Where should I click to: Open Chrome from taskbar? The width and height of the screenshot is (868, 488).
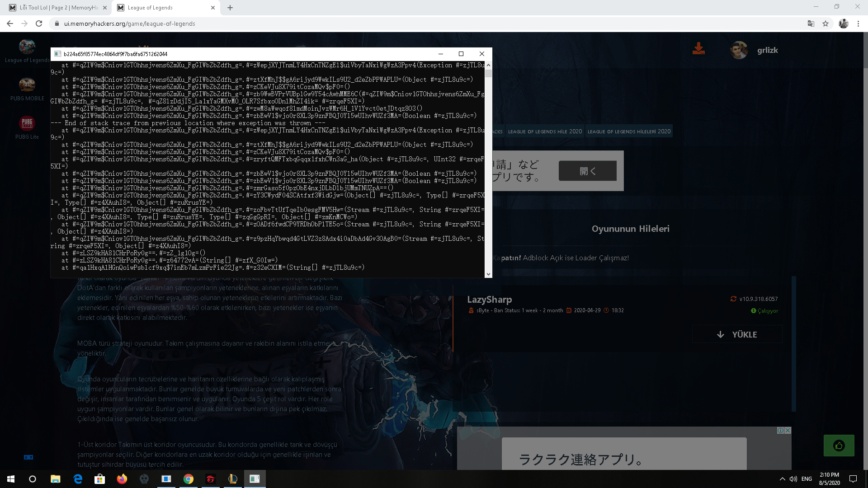[189, 479]
